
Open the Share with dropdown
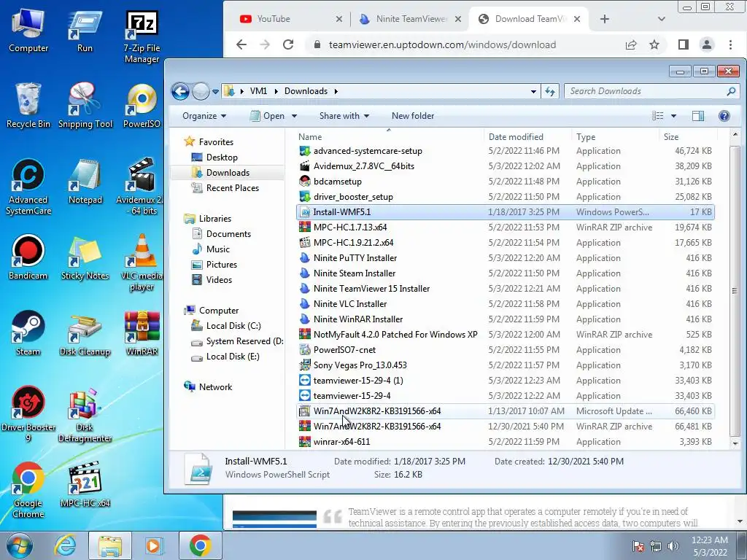pos(344,116)
